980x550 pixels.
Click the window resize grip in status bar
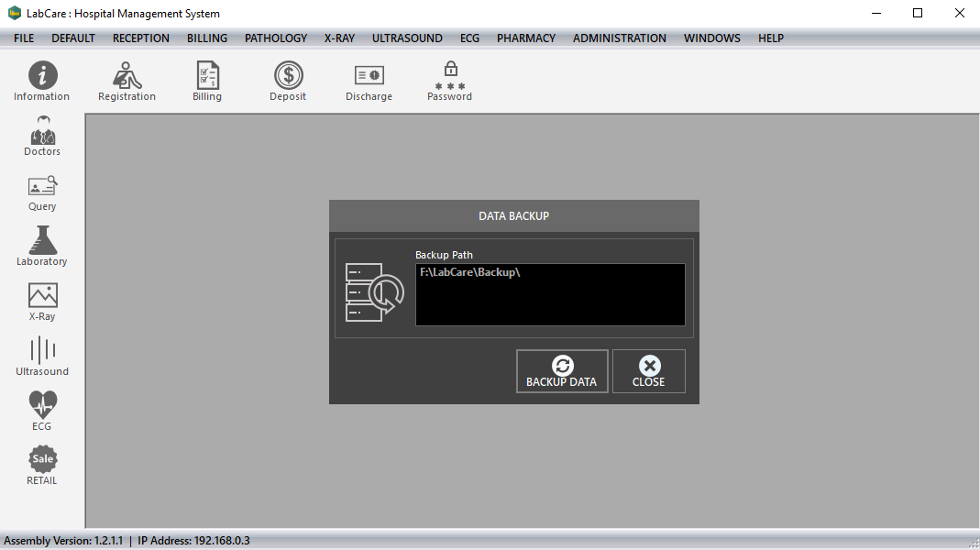974,544
